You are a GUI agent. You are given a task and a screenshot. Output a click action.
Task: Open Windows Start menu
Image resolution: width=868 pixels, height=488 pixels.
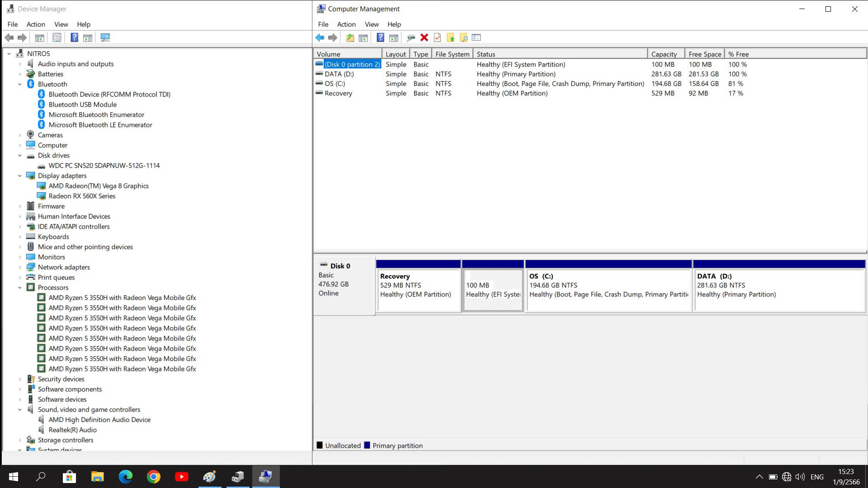(x=14, y=476)
